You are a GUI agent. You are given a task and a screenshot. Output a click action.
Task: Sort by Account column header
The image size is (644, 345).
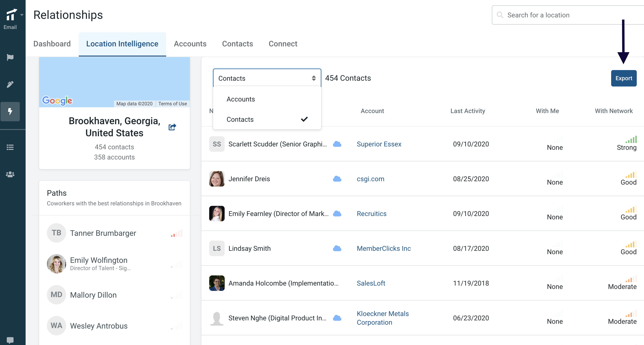[372, 111]
